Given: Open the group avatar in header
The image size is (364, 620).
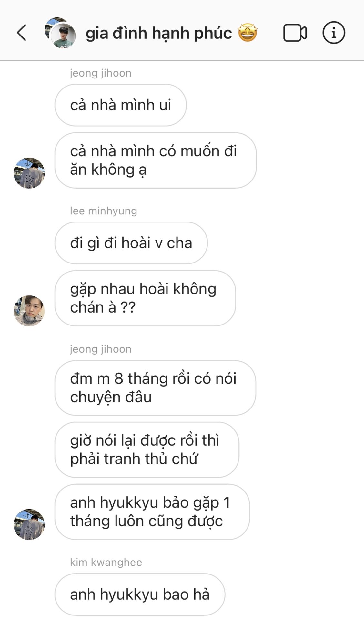Looking at the screenshot, I should [x=60, y=33].
